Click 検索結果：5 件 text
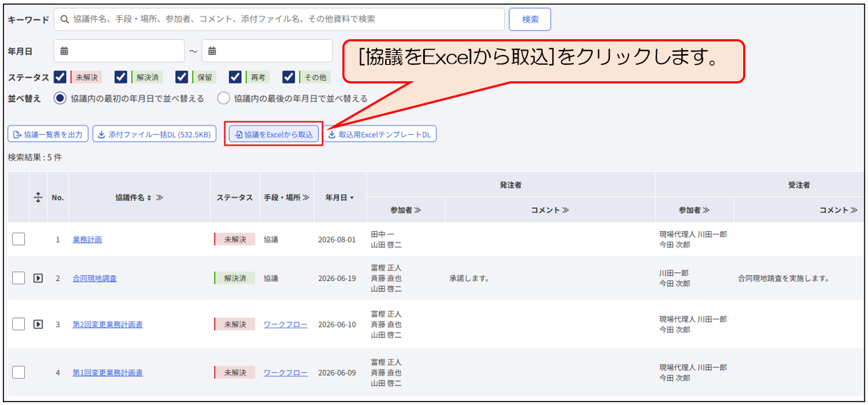This screenshot has height=405, width=868. coord(35,157)
